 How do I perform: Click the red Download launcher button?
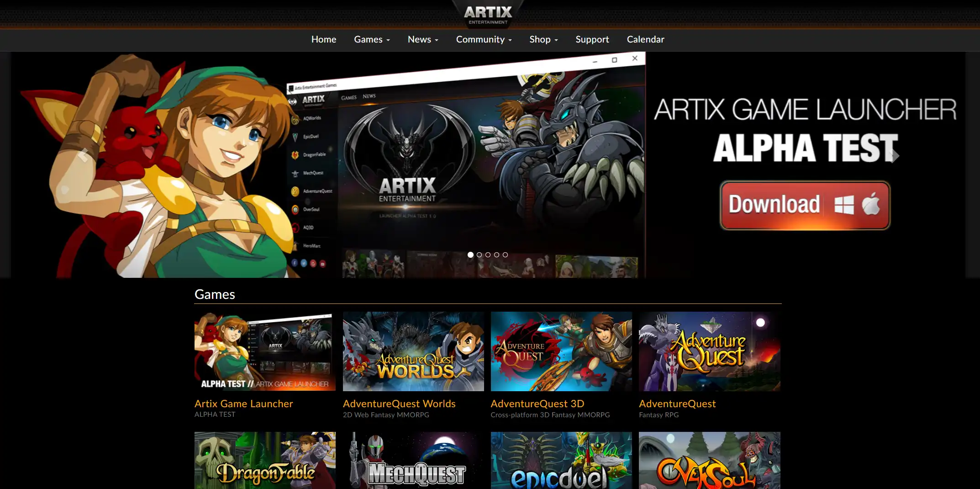[x=805, y=205]
